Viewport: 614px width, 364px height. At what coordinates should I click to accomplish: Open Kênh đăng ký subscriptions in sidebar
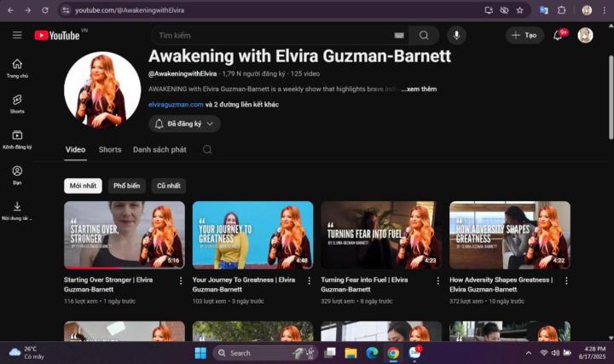[17, 140]
